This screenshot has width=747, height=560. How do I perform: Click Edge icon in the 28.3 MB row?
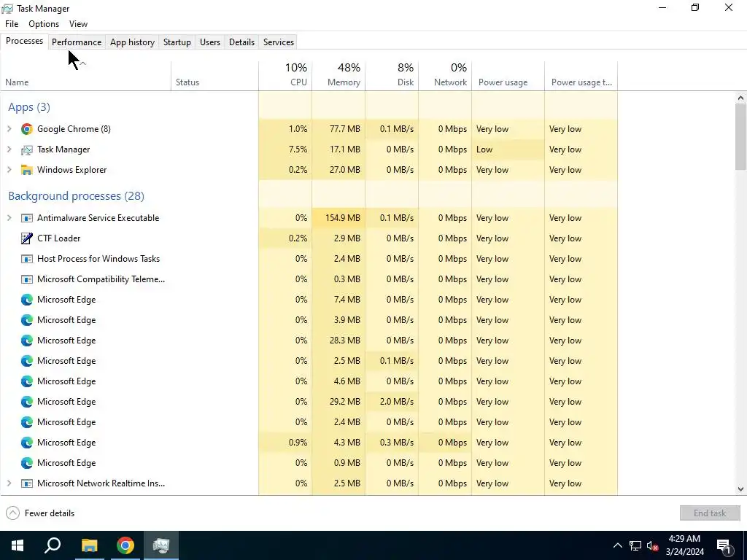(x=27, y=341)
